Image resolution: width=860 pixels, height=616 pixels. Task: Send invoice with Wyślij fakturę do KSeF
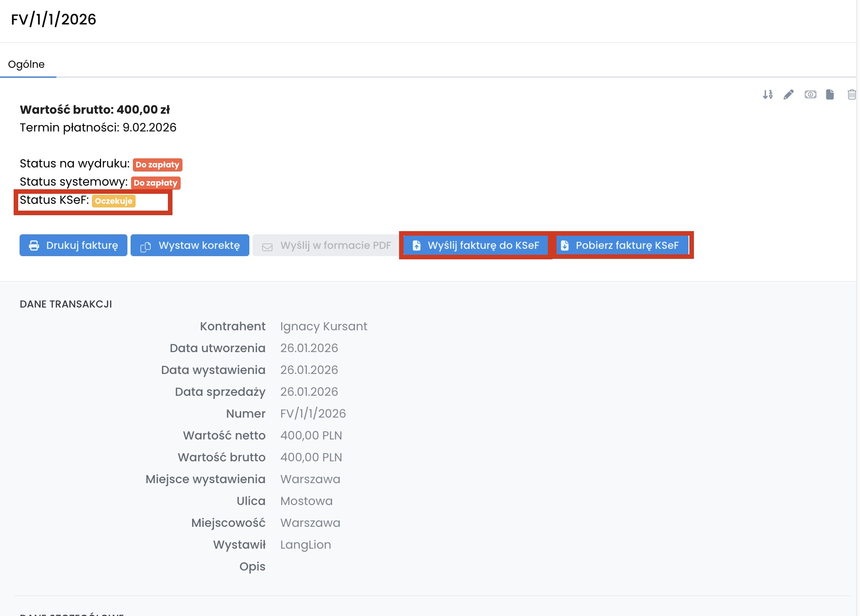[476, 245]
